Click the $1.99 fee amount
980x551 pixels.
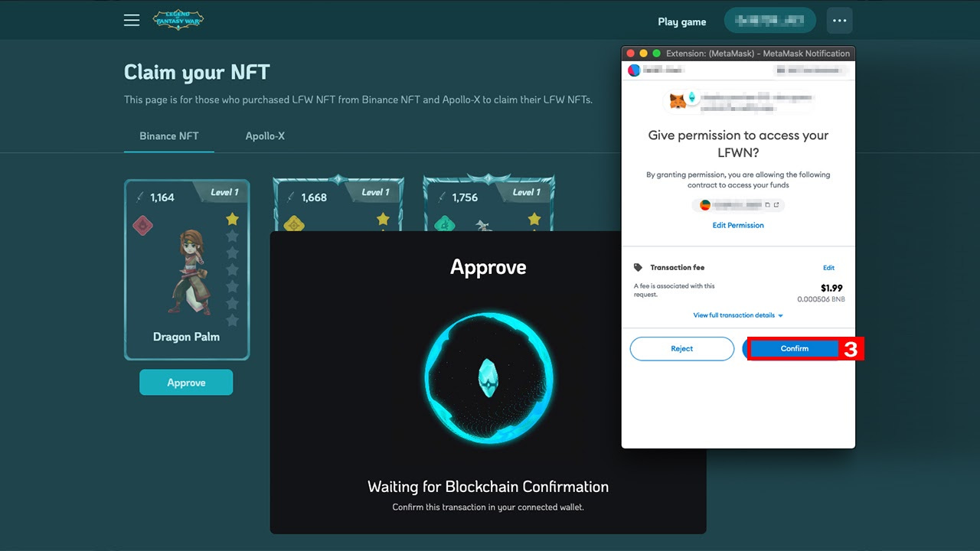tap(831, 289)
